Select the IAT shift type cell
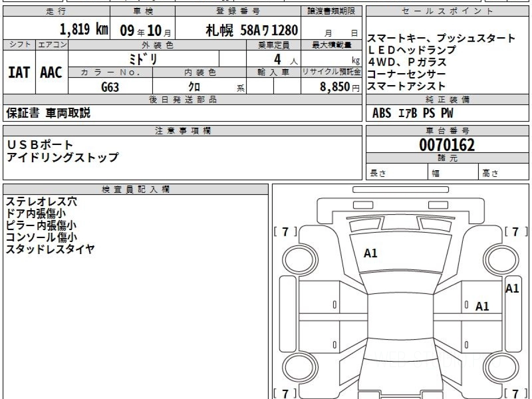 19,72
